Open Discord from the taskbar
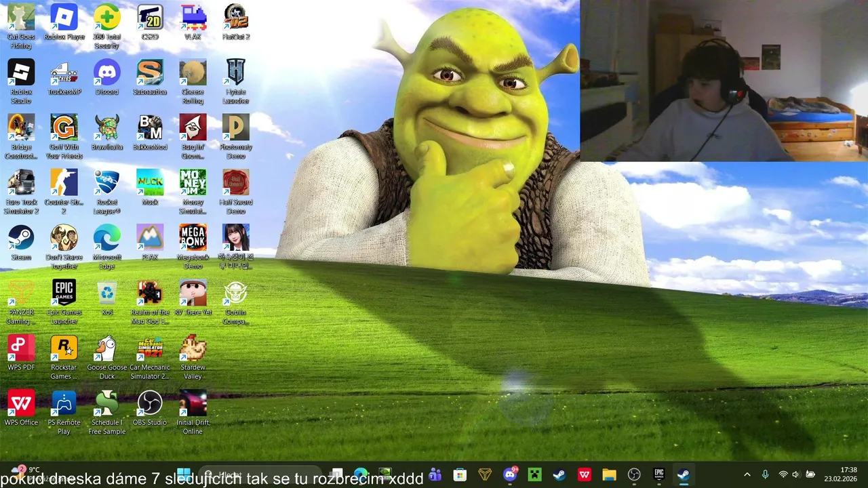Image resolution: width=868 pixels, height=488 pixels. [x=510, y=474]
